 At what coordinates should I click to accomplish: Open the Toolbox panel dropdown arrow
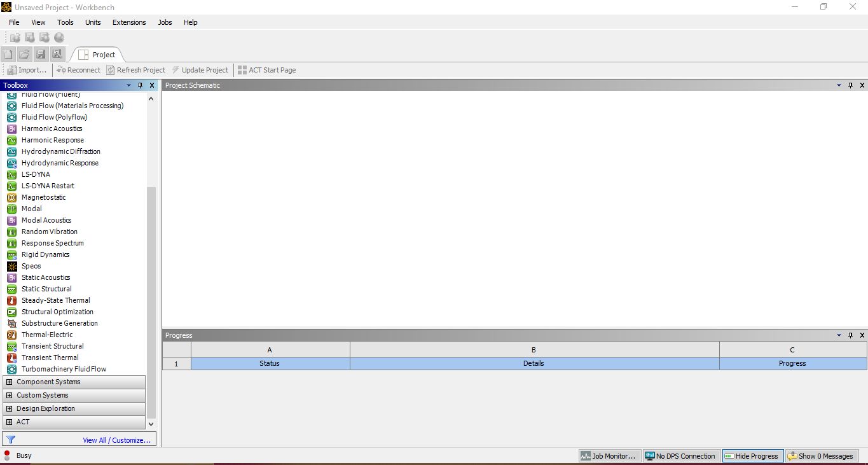tap(128, 85)
